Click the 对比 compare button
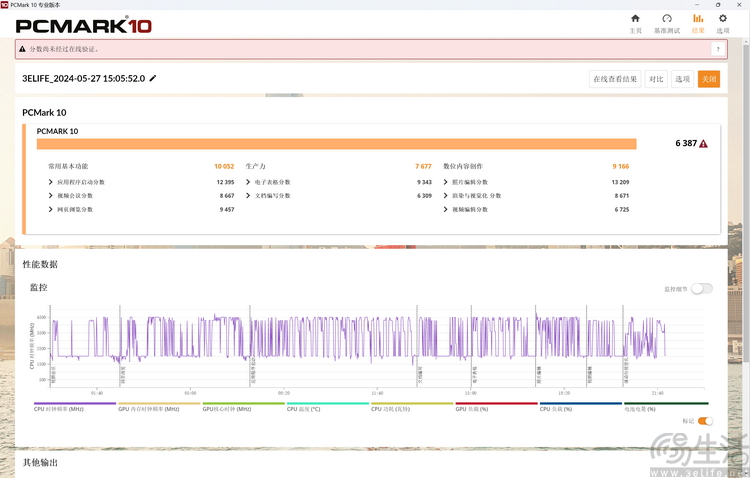This screenshot has height=478, width=750. click(x=655, y=79)
